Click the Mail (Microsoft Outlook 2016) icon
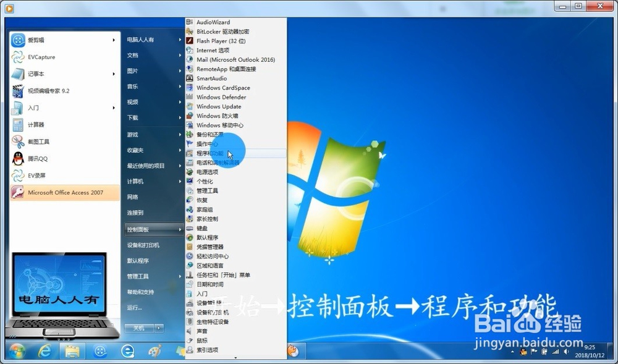The image size is (618, 364). (190, 60)
